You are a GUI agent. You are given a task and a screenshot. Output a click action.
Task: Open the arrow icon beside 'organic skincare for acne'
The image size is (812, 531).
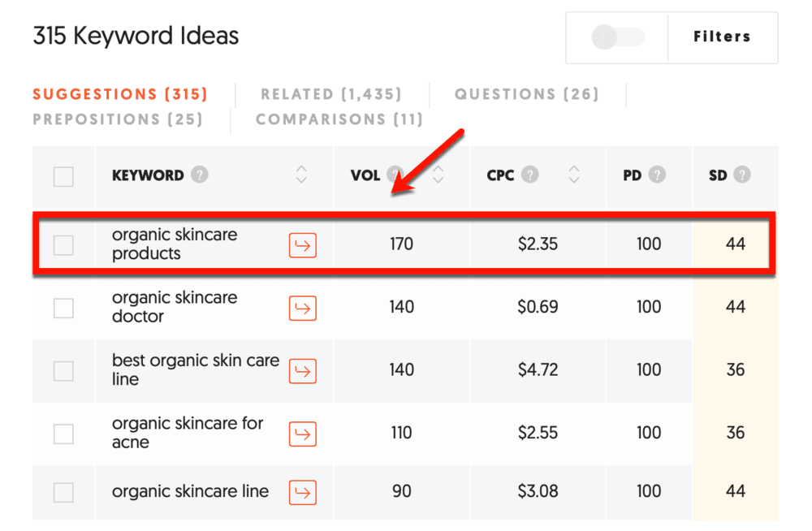[x=301, y=434]
